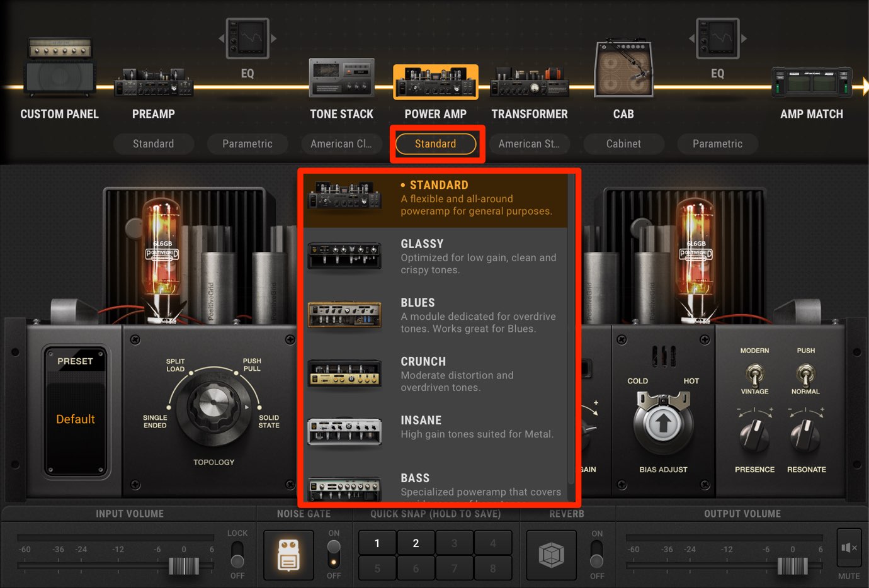Click the Presence knob
This screenshot has height=588, width=869.
(x=754, y=436)
